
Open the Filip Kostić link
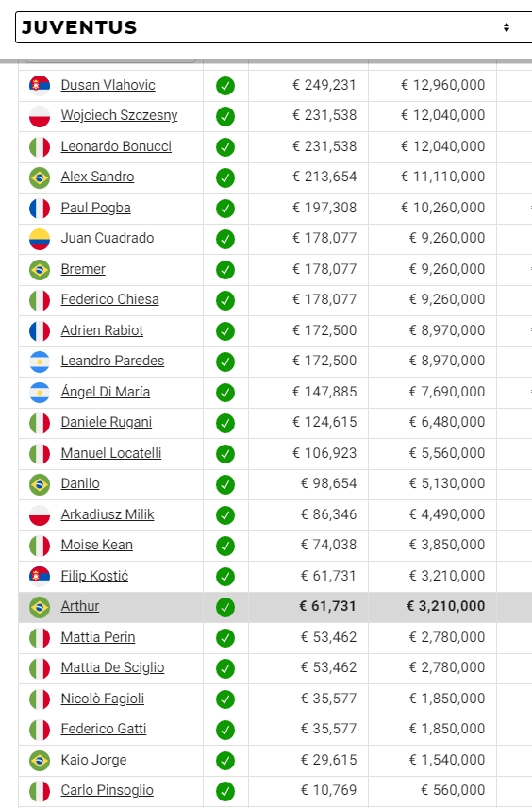94,576
